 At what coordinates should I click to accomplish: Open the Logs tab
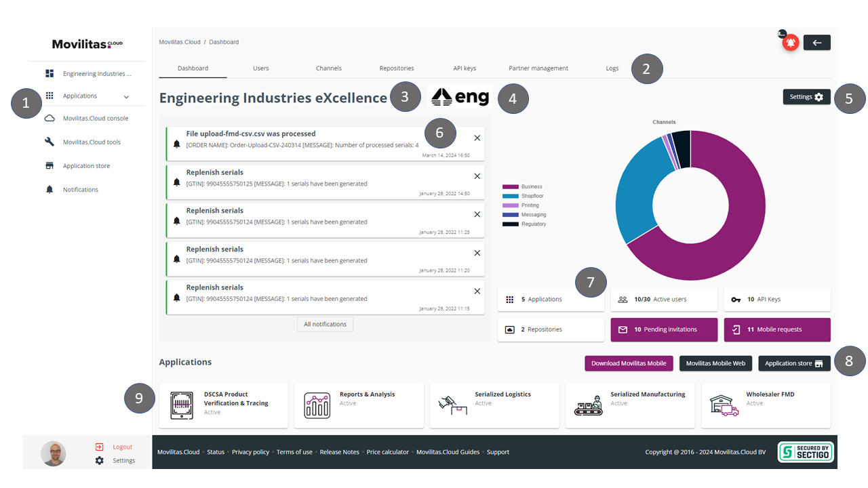tap(612, 68)
